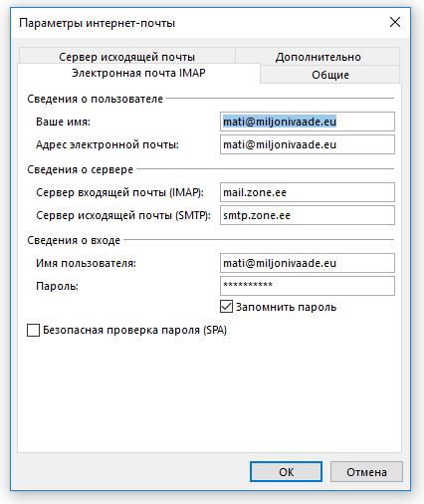The height and width of the screenshot is (504, 424).
Task: Enable Безопасная проверка пароля (SPA) checkbox
Action: [33, 330]
